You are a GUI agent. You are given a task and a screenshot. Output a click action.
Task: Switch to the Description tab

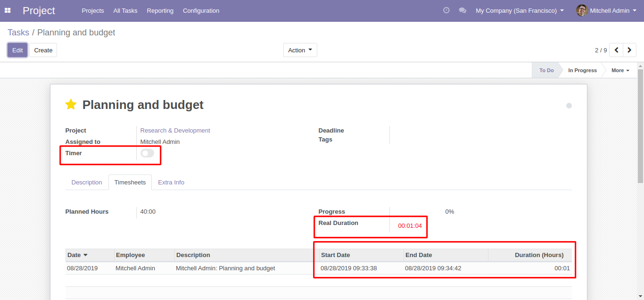click(x=87, y=183)
